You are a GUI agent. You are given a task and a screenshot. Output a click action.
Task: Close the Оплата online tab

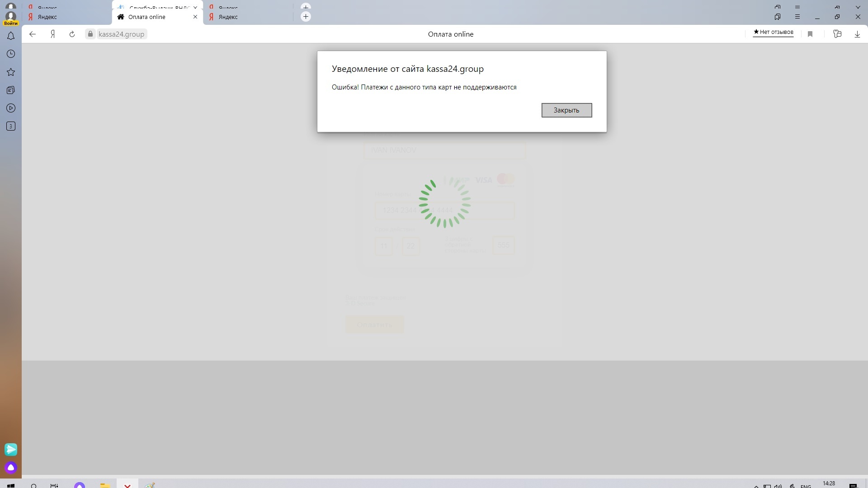(x=195, y=17)
